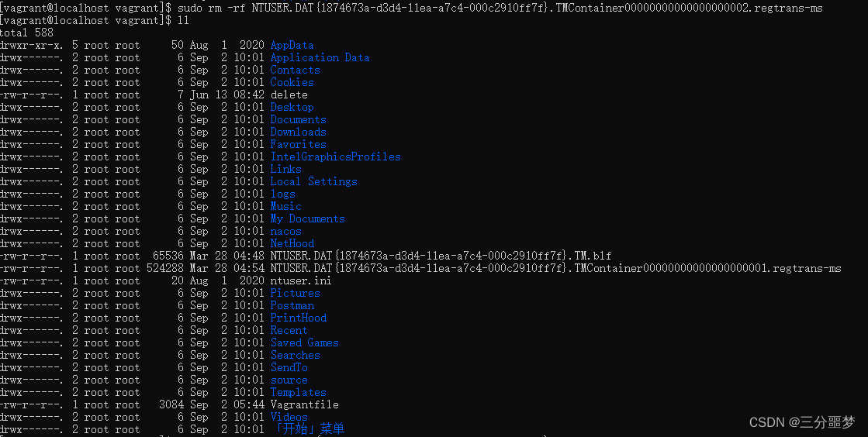Select the Application Data folder entry

[320, 57]
